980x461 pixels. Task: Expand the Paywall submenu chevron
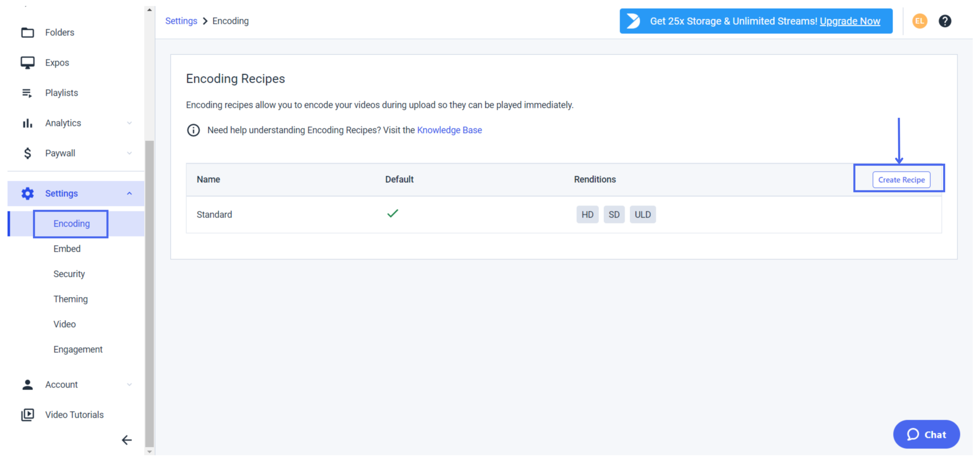pyautogui.click(x=129, y=153)
